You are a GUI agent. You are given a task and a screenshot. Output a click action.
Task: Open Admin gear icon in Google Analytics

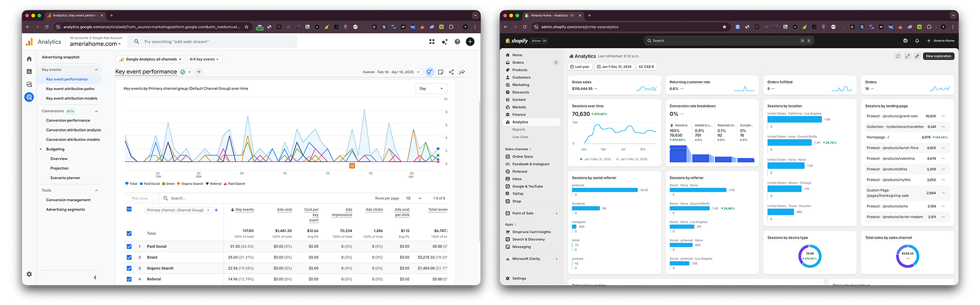pyautogui.click(x=29, y=274)
